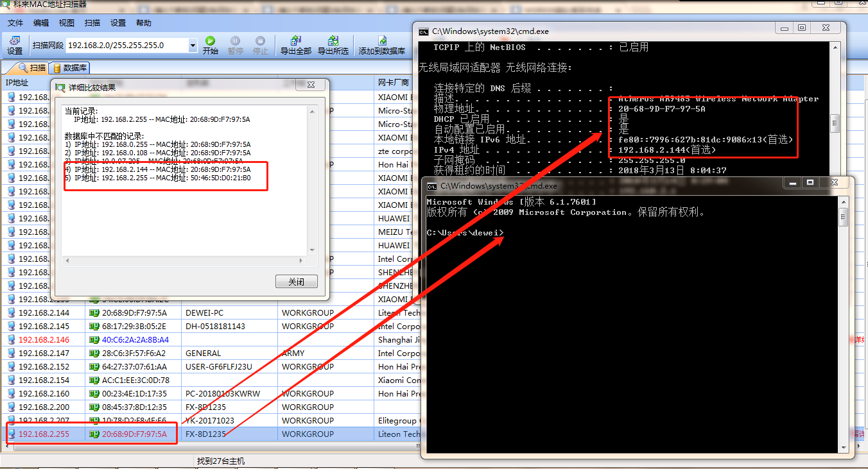Viewport: 868px width, 469px height.
Task: Click the title-bar icon of the rear cmd.exe window
Action: click(x=424, y=31)
